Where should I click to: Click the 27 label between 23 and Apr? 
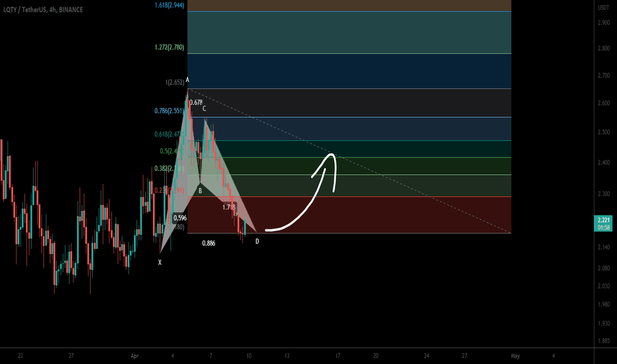tap(71, 356)
